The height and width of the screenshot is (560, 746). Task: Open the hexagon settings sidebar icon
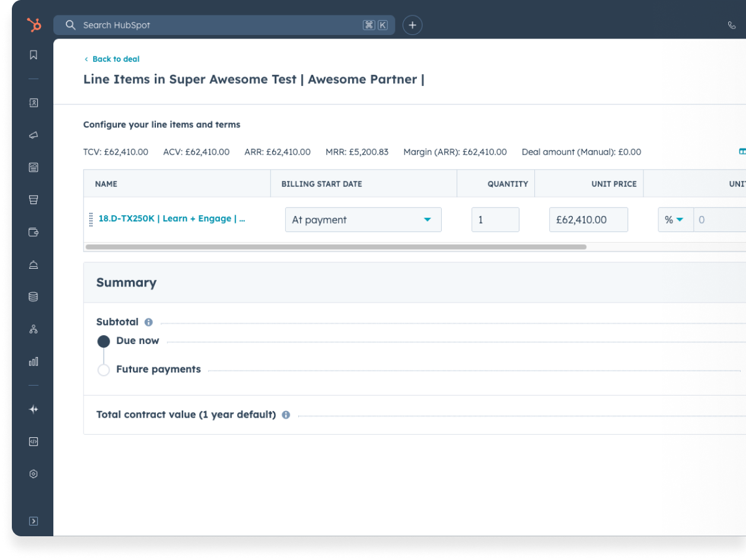(34, 474)
